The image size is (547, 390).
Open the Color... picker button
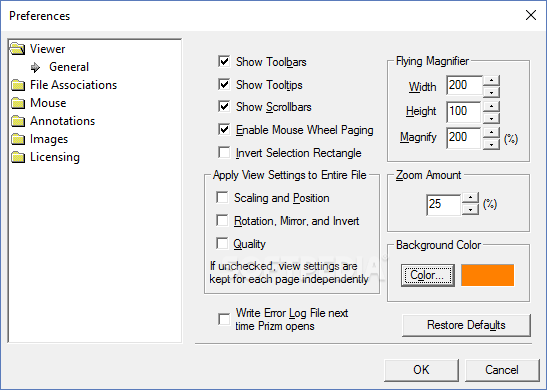coord(427,275)
